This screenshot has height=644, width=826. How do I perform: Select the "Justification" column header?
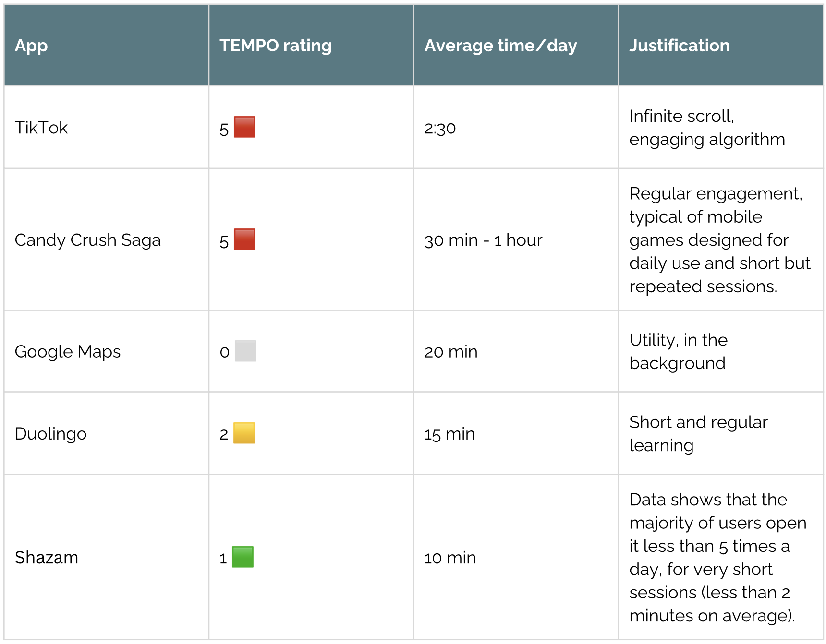[679, 46]
